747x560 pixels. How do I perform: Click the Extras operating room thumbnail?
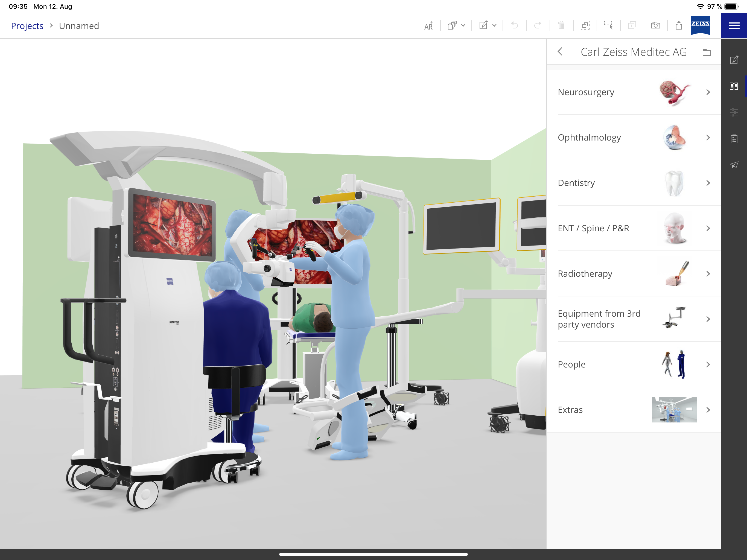[x=674, y=410]
